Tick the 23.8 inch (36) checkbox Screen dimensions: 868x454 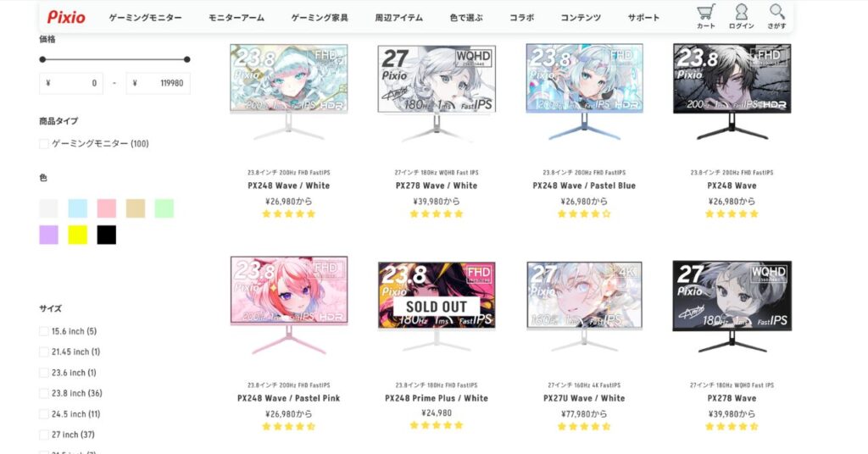(x=44, y=393)
